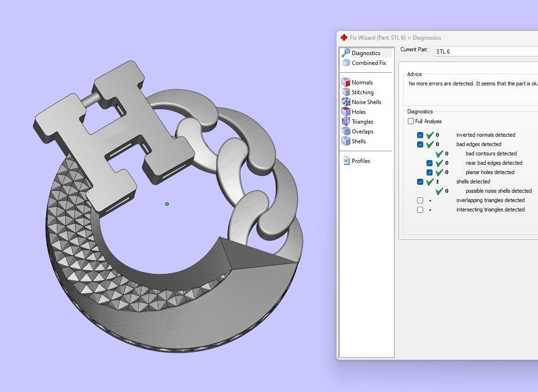The width and height of the screenshot is (538, 392).
Task: Click green check beside bad contours
Action: pos(439,154)
